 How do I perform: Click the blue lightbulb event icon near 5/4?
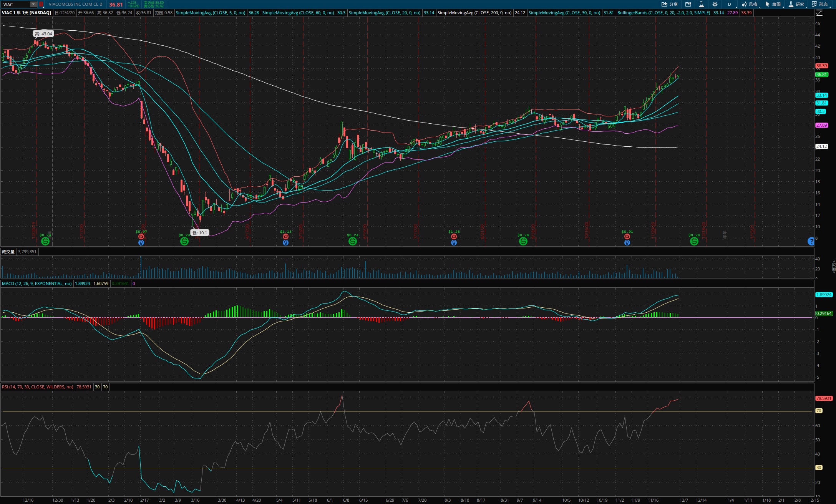coord(285,243)
